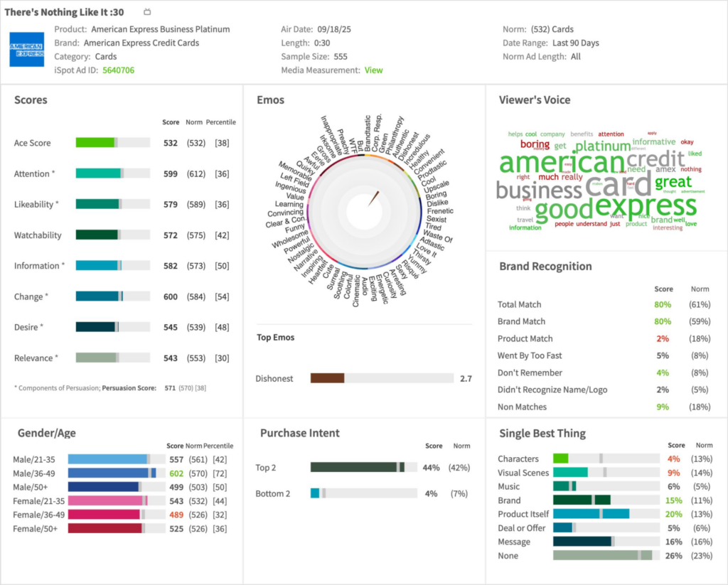Viewport: 728px width, 585px height.
Task: Click the Ace Score green bar
Action: click(95, 143)
